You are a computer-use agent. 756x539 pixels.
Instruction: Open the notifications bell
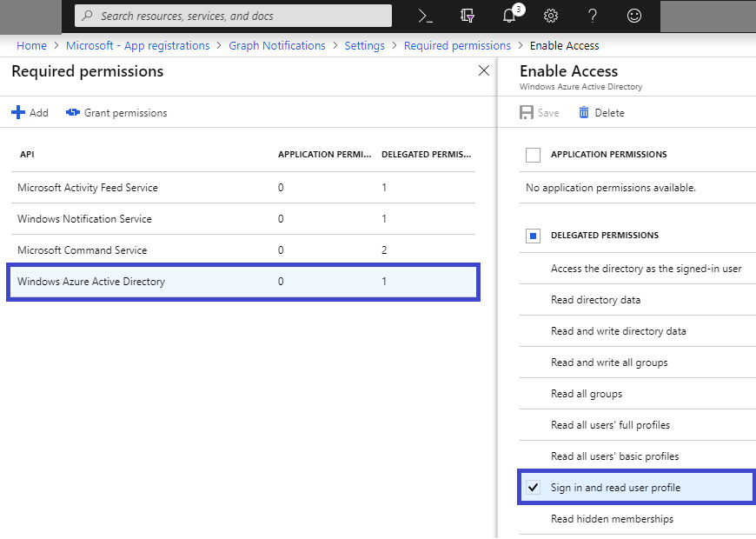point(510,16)
